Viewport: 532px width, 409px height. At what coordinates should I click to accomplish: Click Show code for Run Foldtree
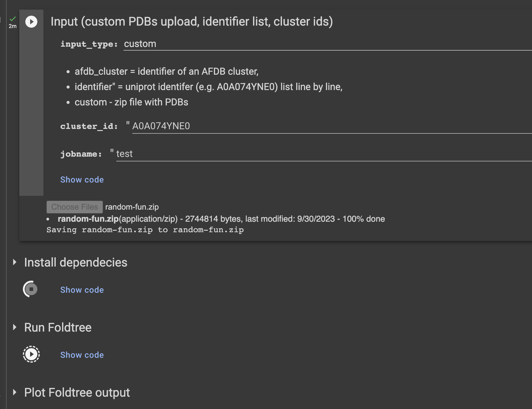(82, 355)
